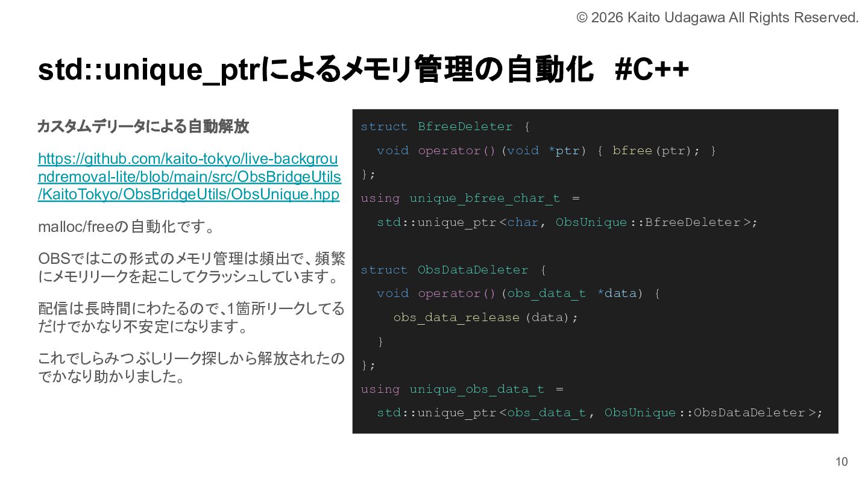Click the paragraph starting 'OBSではこの形式'
Viewport: 868px width, 488px height.
tap(192, 267)
